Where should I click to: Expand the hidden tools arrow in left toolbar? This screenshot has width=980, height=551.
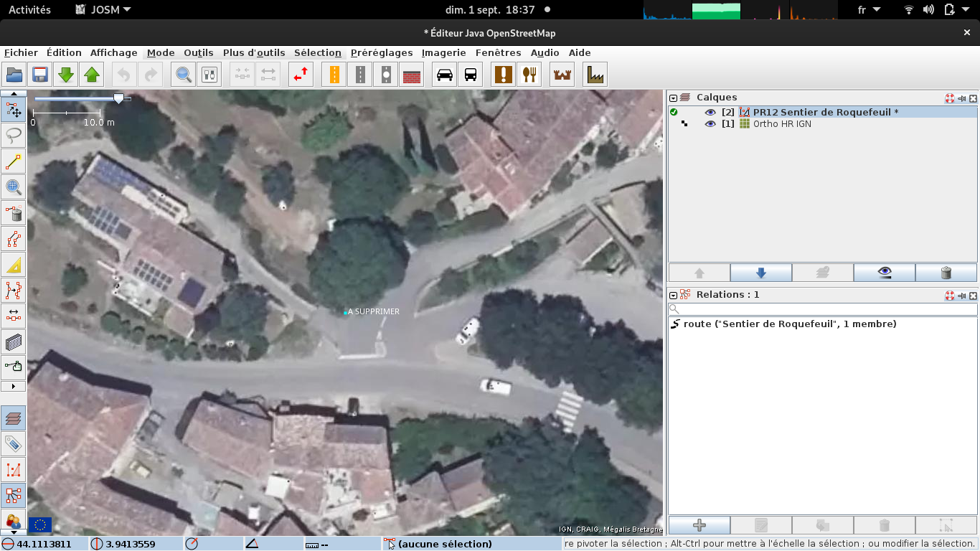coord(14,387)
